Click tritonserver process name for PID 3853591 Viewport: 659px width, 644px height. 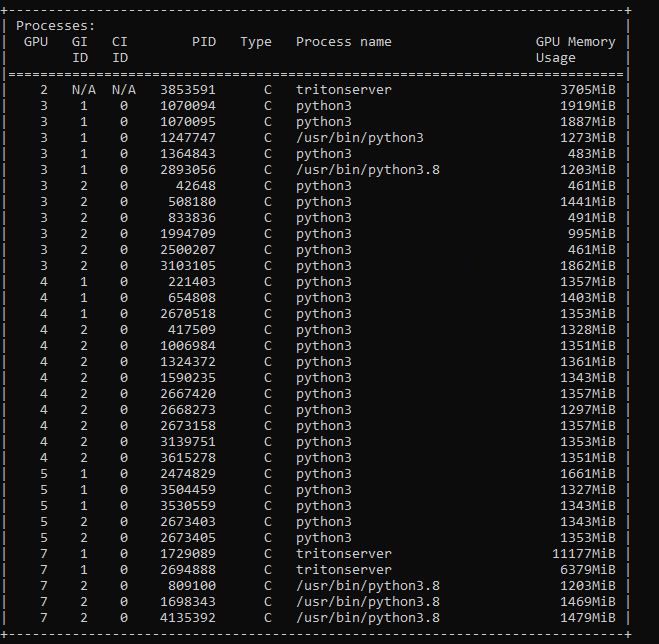point(344,90)
